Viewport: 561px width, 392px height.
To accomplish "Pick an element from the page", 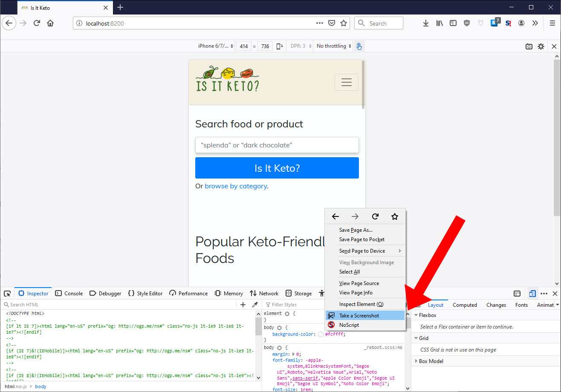I will click(x=7, y=294).
